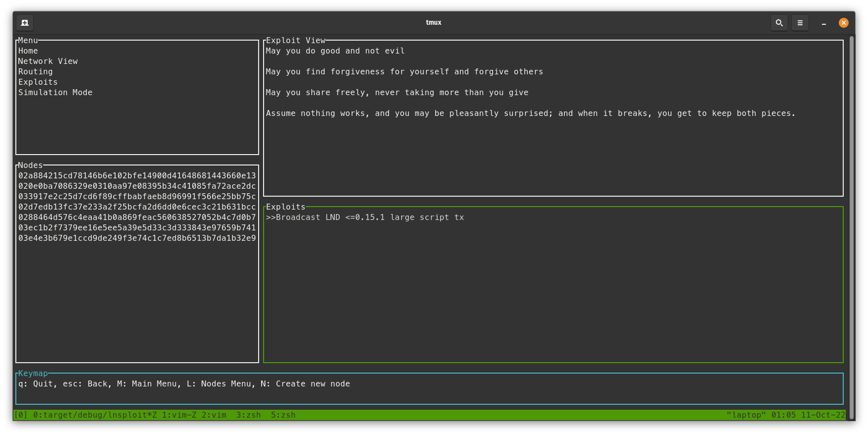
Task: Click the Nodes panel title
Action: coord(31,165)
